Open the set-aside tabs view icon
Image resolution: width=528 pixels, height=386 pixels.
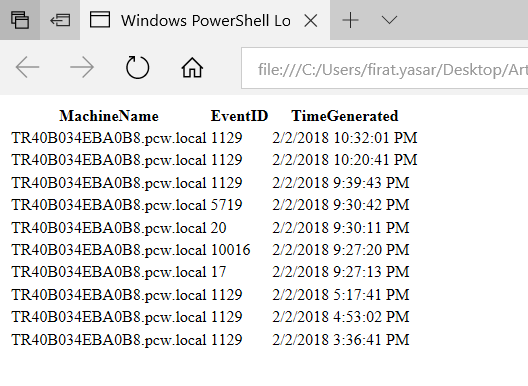tap(20, 20)
